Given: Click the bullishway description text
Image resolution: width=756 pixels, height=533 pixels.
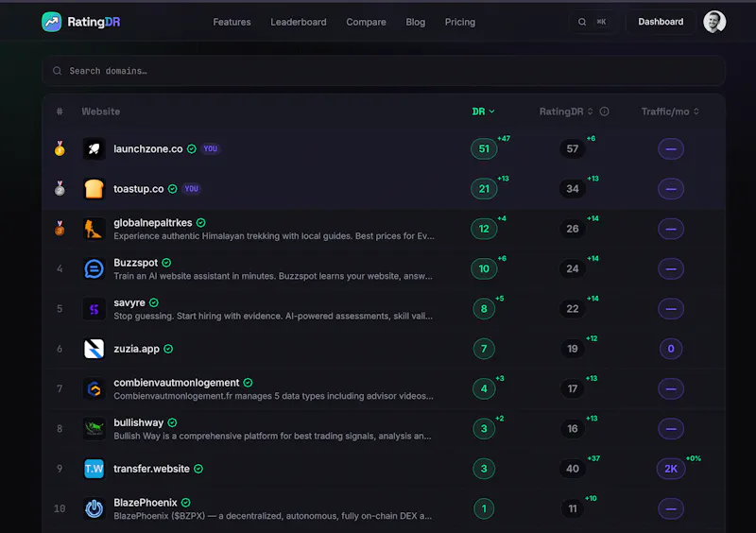Looking at the screenshot, I should 272,436.
